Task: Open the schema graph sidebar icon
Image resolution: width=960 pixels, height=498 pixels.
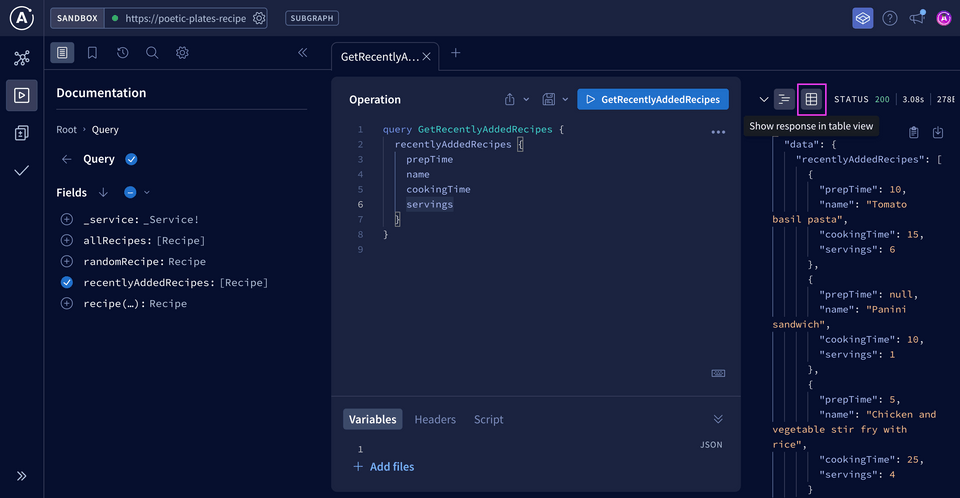Action: point(21,58)
